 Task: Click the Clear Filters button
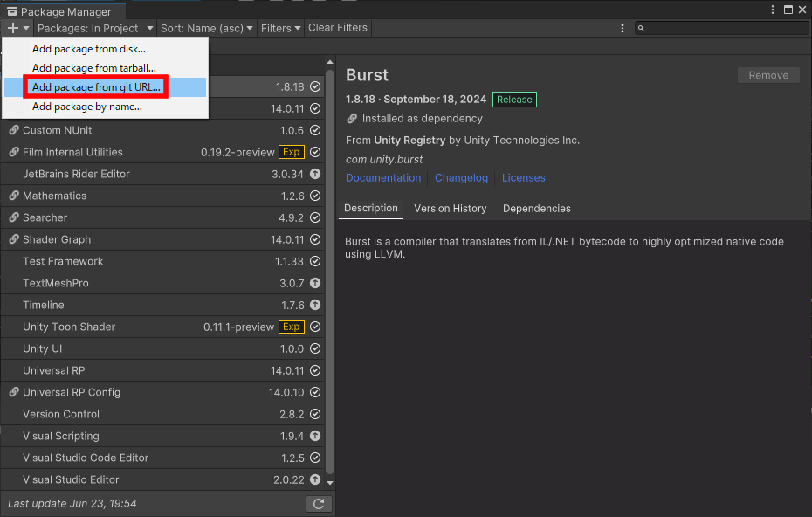click(338, 28)
